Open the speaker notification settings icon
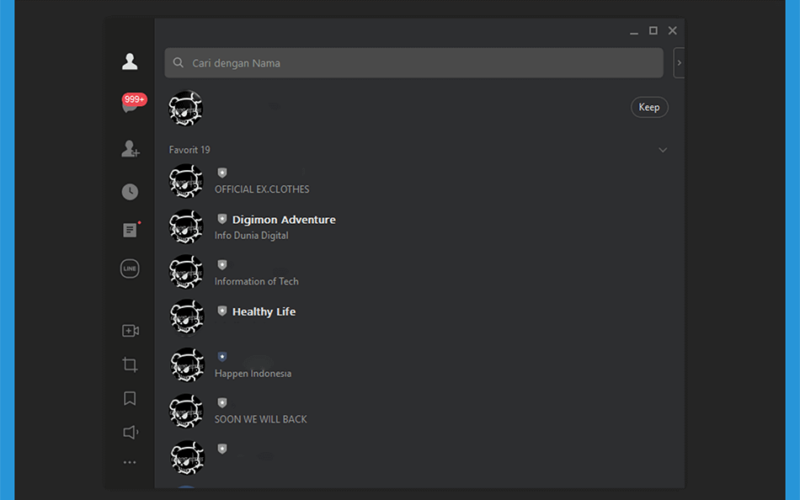Screen dimensions: 800x500 (x=130, y=432)
